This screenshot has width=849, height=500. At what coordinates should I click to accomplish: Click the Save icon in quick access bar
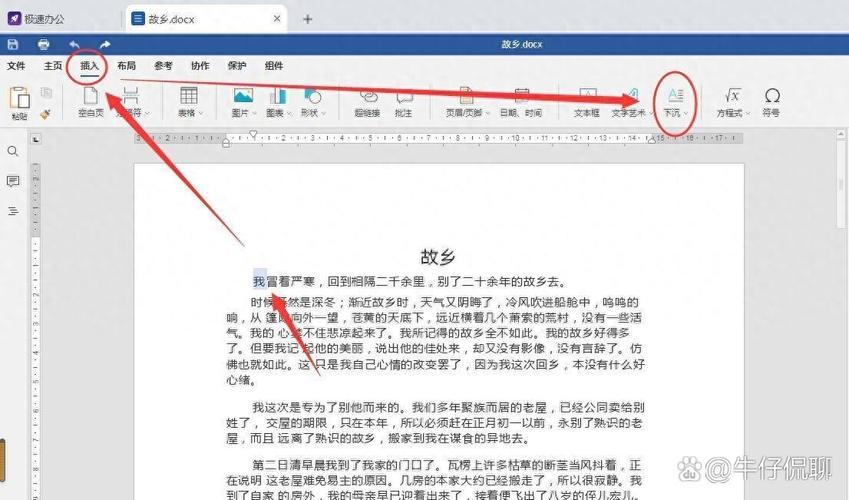pyautogui.click(x=13, y=44)
